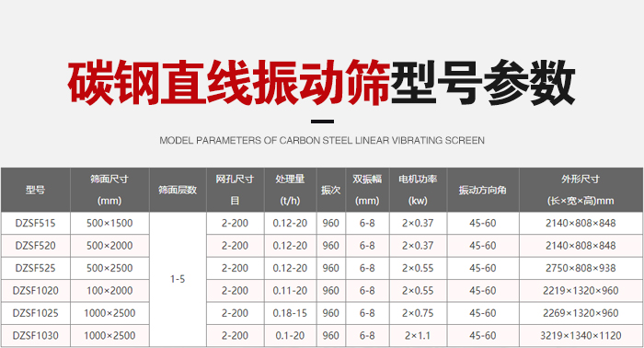Select the DZSF525 model cell
Viewport: 644px width, 348px height.
(x=35, y=268)
